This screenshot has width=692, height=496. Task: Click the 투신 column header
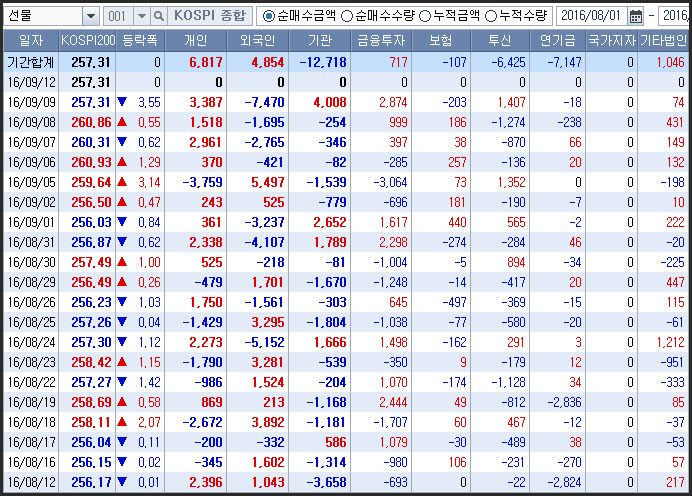point(500,41)
